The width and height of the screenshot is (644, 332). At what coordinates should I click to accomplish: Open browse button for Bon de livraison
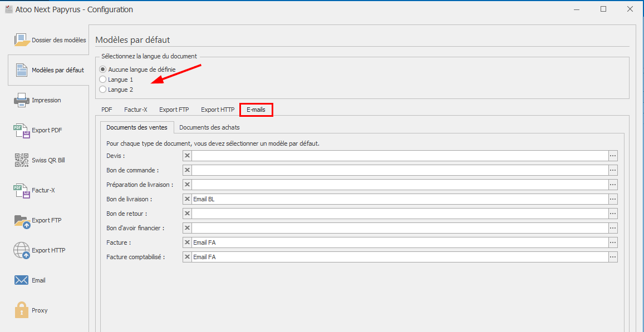613,199
